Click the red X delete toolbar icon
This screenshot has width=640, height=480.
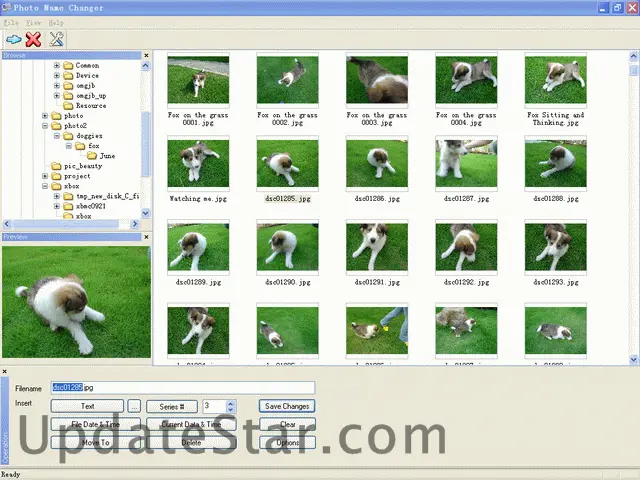pyautogui.click(x=33, y=40)
